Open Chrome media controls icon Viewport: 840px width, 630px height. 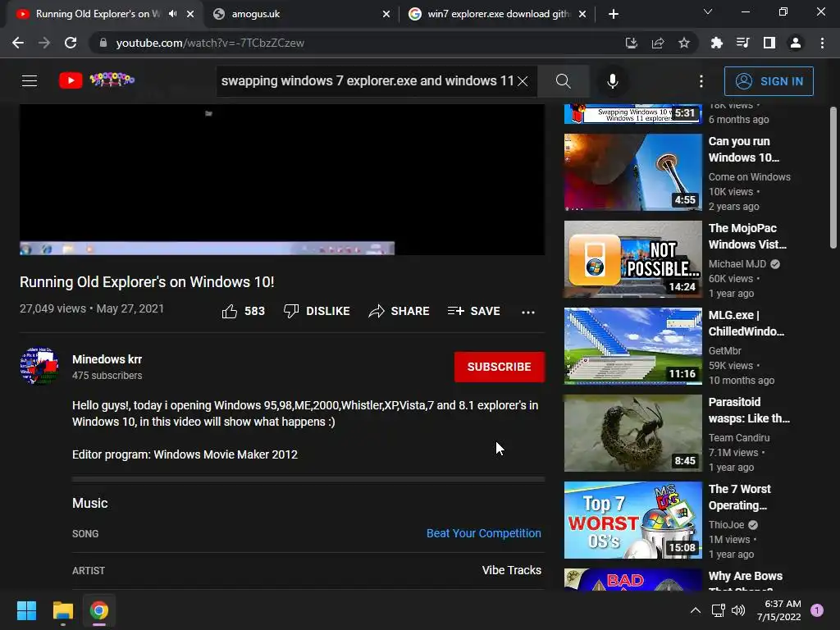742,43
